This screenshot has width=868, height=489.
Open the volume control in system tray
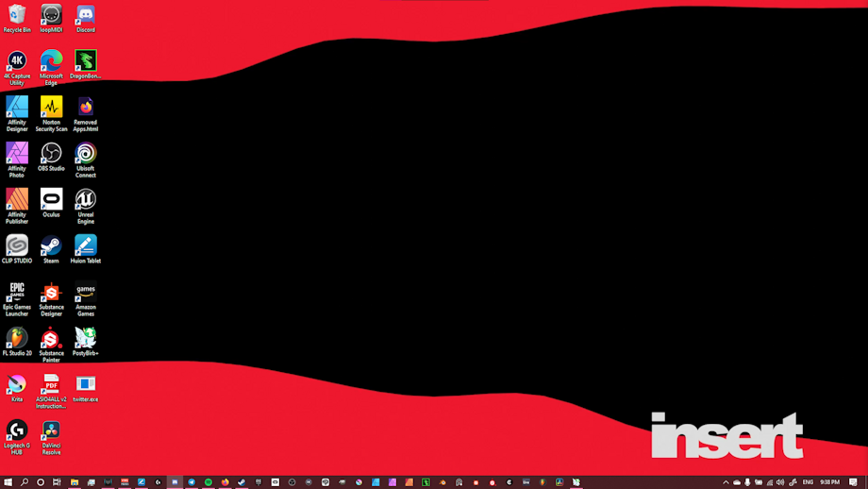click(x=780, y=482)
